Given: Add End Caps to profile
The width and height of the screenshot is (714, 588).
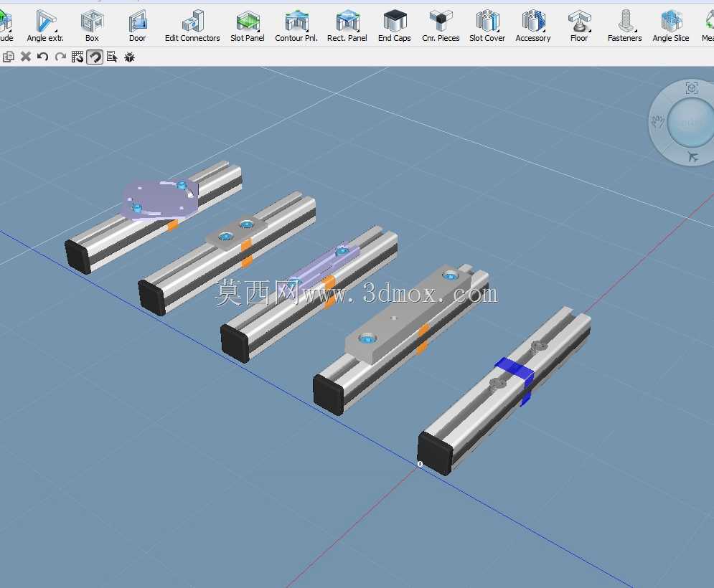Looking at the screenshot, I should (395, 26).
